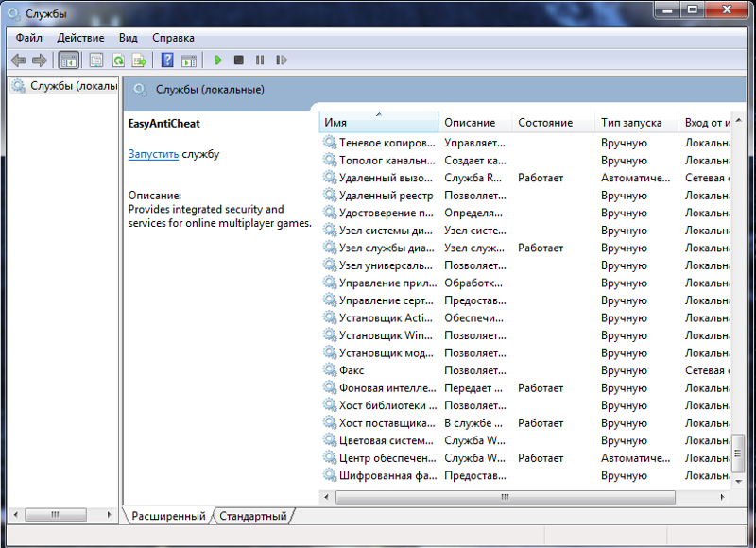
Task: Click the services list scroll up arrow
Action: (x=738, y=120)
